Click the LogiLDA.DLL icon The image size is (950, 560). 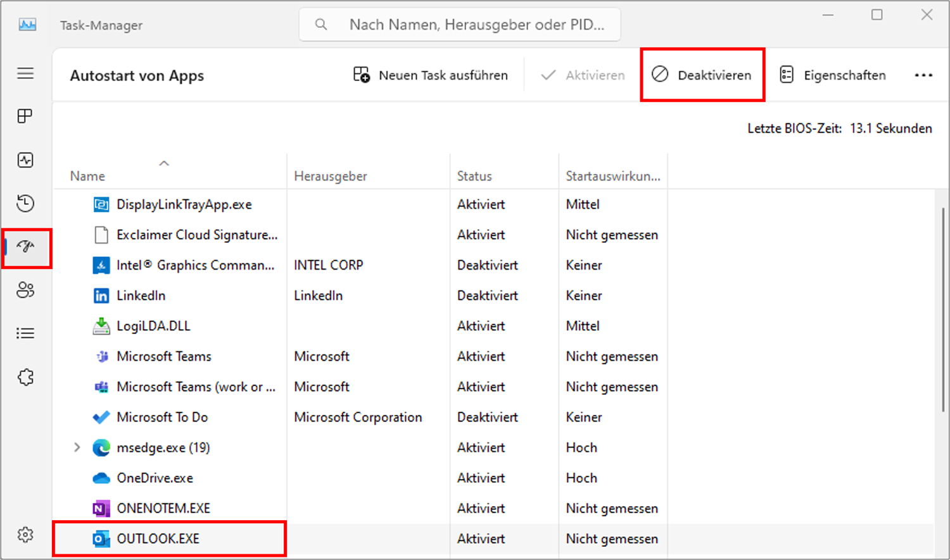point(101,326)
